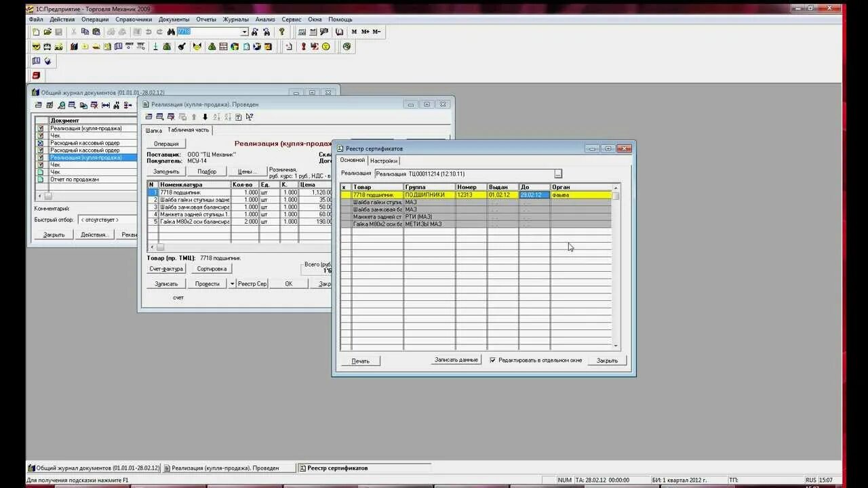Screen dimensions: 868x488
Task: Open the Сервис menu
Action: click(x=292, y=20)
